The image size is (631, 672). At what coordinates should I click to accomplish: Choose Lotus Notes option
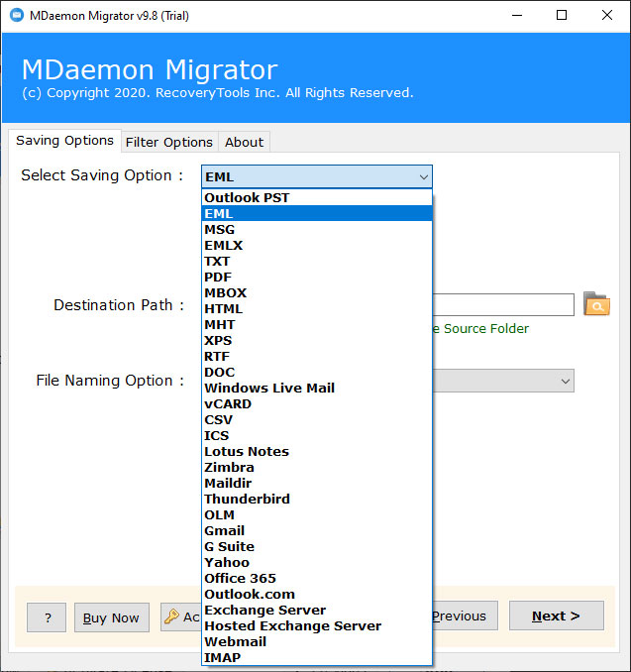point(317,451)
